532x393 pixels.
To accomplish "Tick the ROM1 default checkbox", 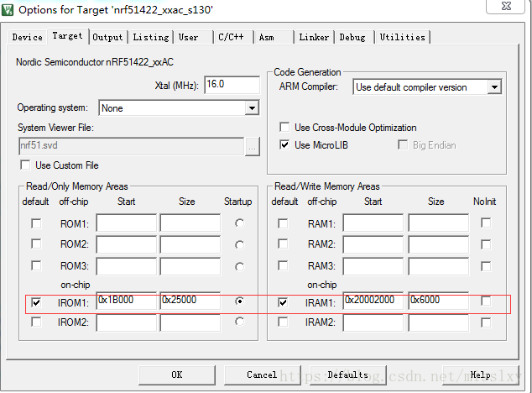I will [x=36, y=223].
